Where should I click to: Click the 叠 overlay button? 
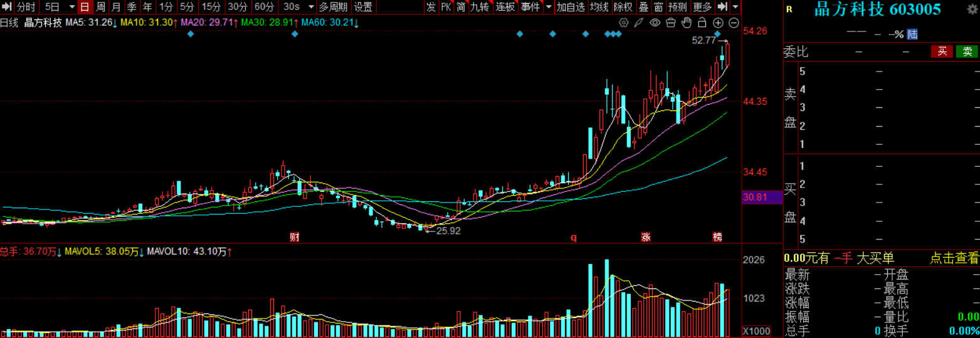pyautogui.click(x=643, y=7)
